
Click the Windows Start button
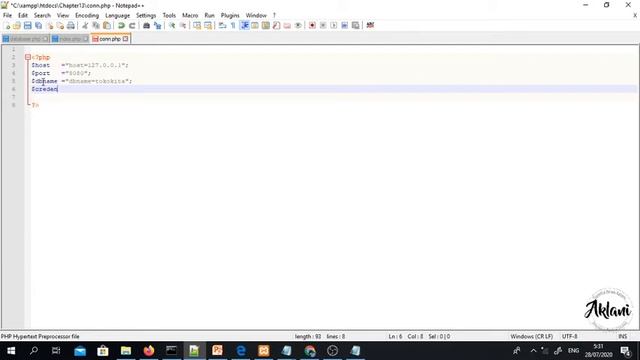(x=11, y=351)
